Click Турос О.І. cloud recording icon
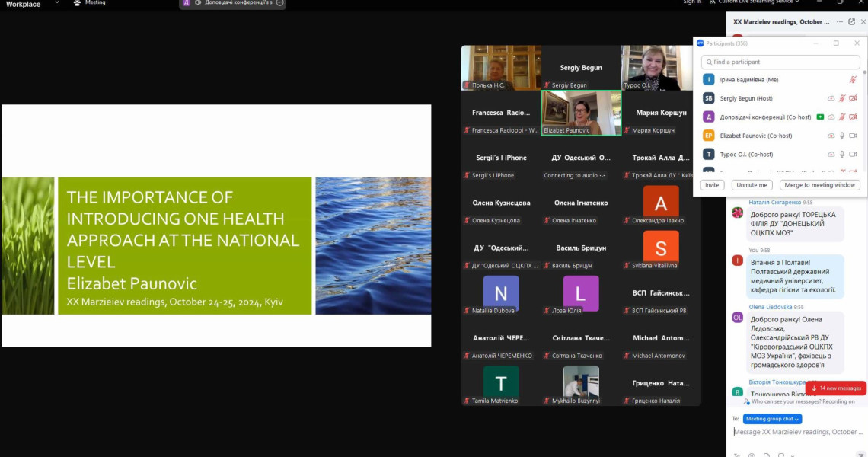This screenshot has height=457, width=868. click(831, 155)
